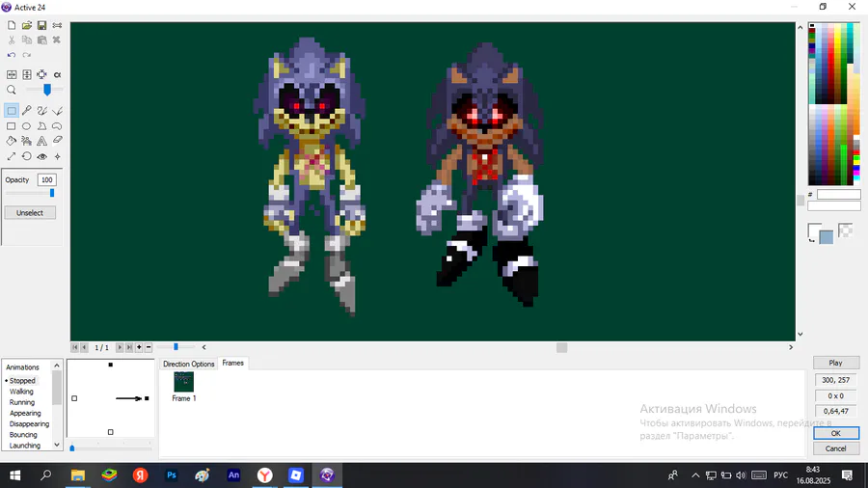Click the frame navigation slider handle

[x=176, y=347]
